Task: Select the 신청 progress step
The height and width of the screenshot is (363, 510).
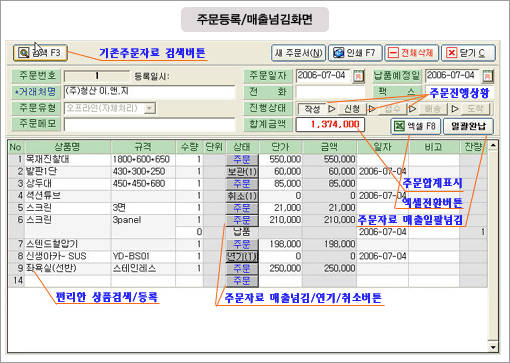Action: click(352, 109)
